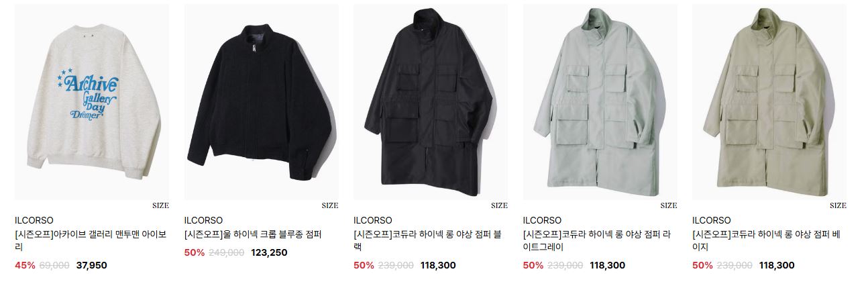Open the light gray long field jumper image

tap(600, 102)
